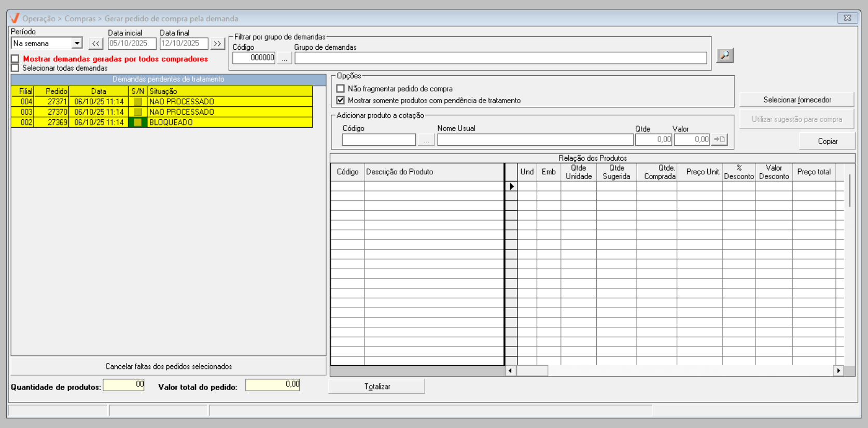The height and width of the screenshot is (428, 868).
Task: Click the green S/N marker for pedido 27369
Action: click(x=137, y=122)
